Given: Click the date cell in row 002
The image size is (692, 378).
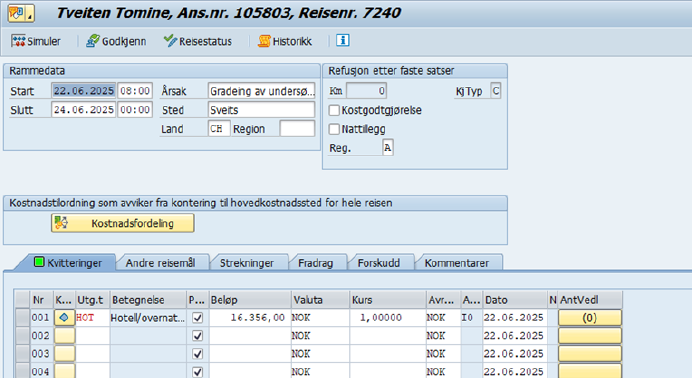Looking at the screenshot, I should 515,336.
